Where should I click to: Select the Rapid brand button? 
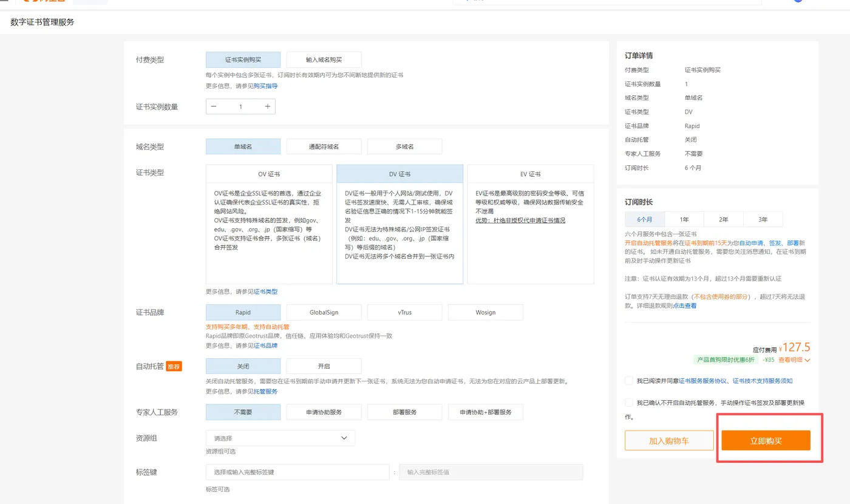coord(243,312)
